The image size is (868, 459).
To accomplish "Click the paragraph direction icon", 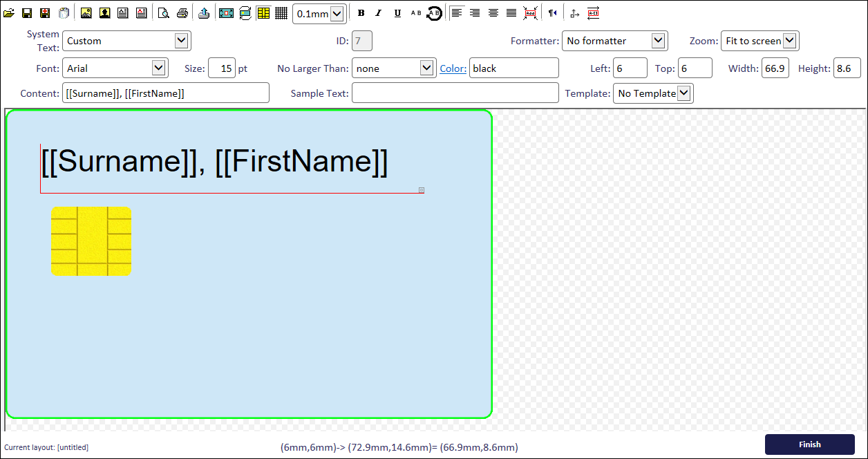I will coord(552,12).
